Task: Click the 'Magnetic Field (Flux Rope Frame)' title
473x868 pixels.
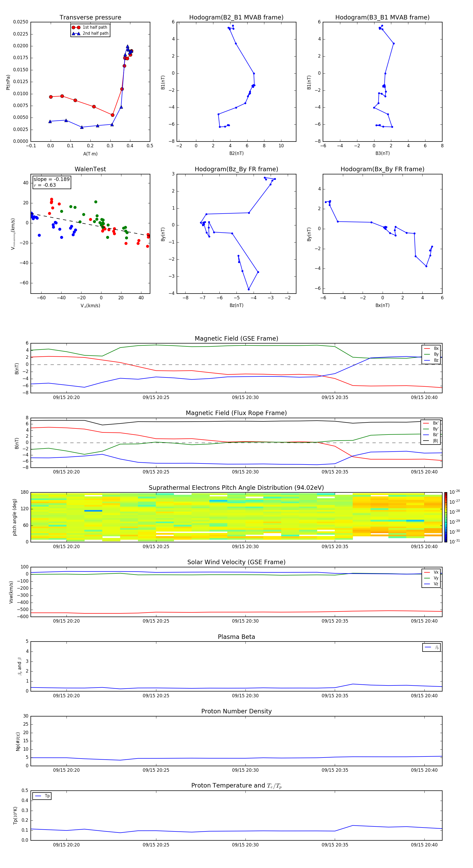Action: click(236, 413)
